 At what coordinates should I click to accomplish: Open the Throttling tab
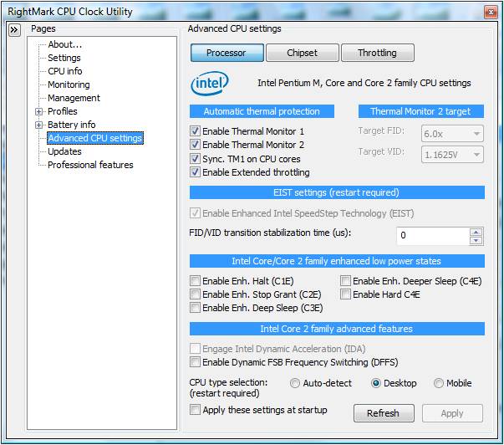click(377, 53)
